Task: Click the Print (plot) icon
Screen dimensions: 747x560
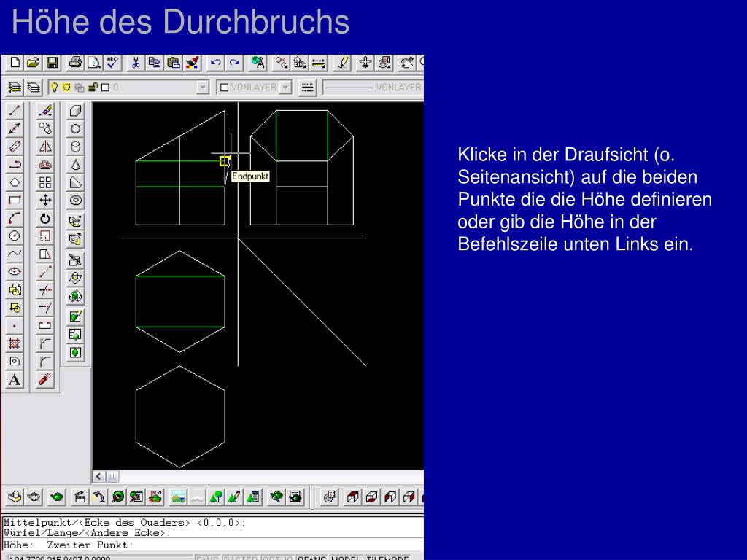Action: (x=75, y=63)
